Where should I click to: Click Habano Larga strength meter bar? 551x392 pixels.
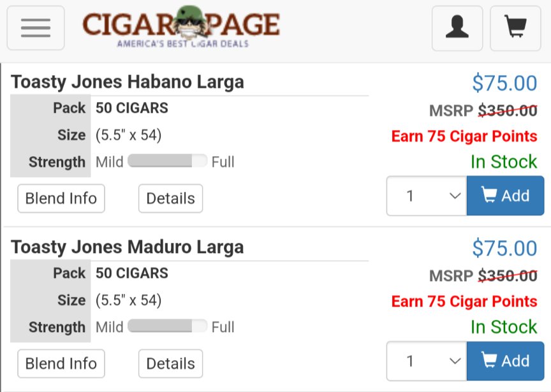click(167, 161)
